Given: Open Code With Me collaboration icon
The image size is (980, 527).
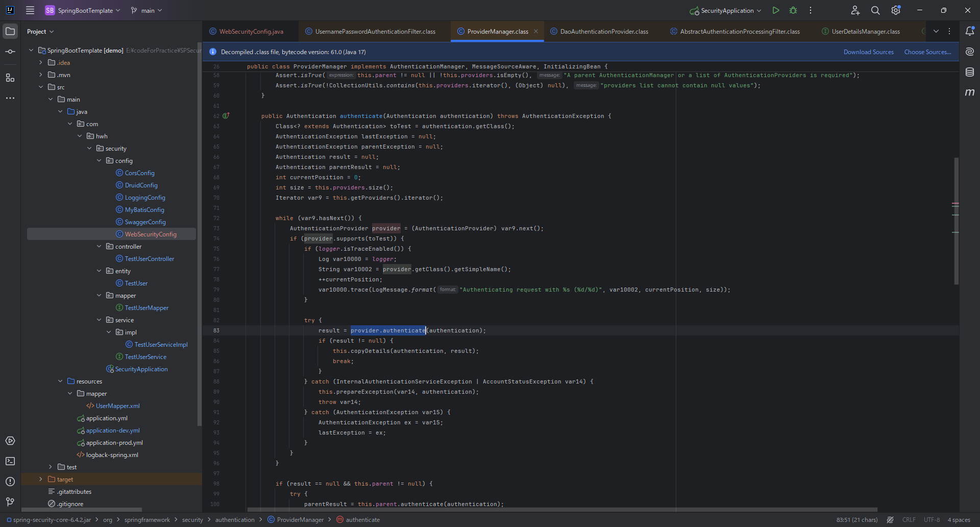Looking at the screenshot, I should tap(855, 10).
